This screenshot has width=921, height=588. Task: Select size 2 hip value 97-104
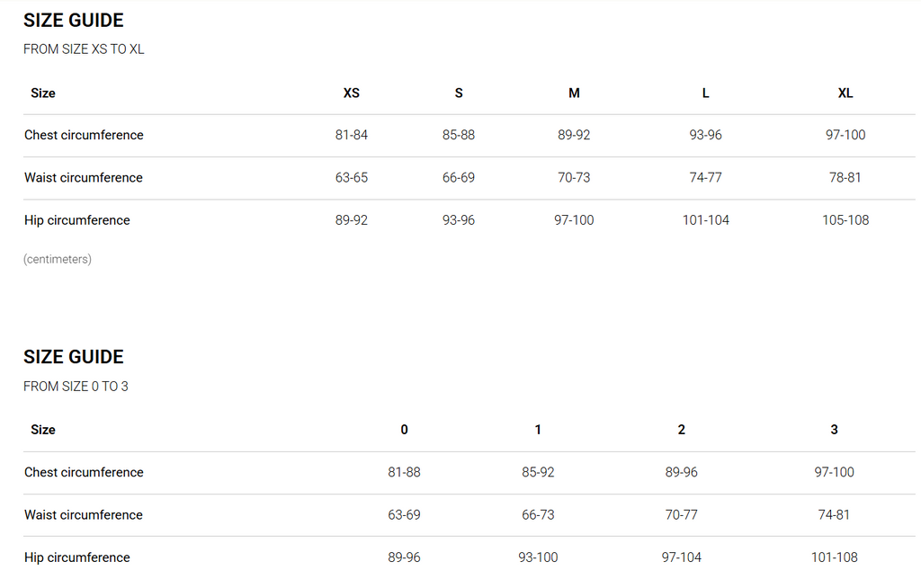(681, 557)
